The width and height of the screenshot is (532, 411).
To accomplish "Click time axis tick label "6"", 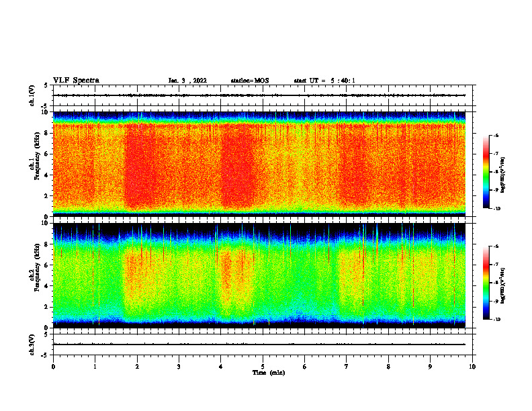I will [305, 367].
